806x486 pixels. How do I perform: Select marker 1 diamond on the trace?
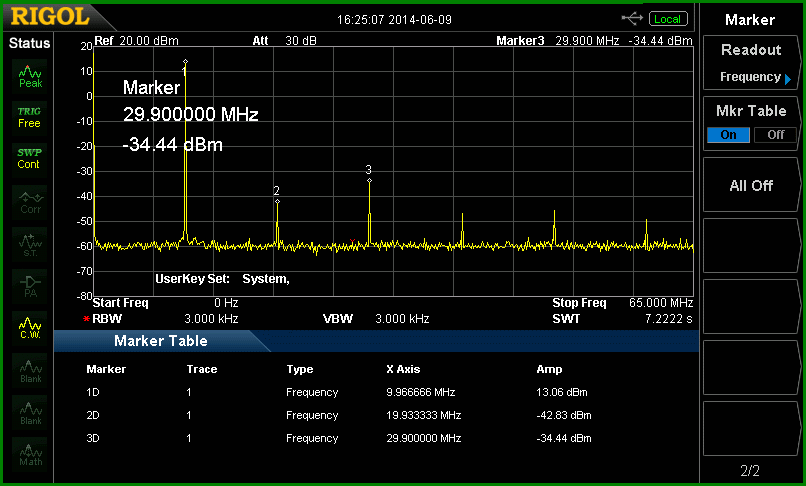click(185, 62)
